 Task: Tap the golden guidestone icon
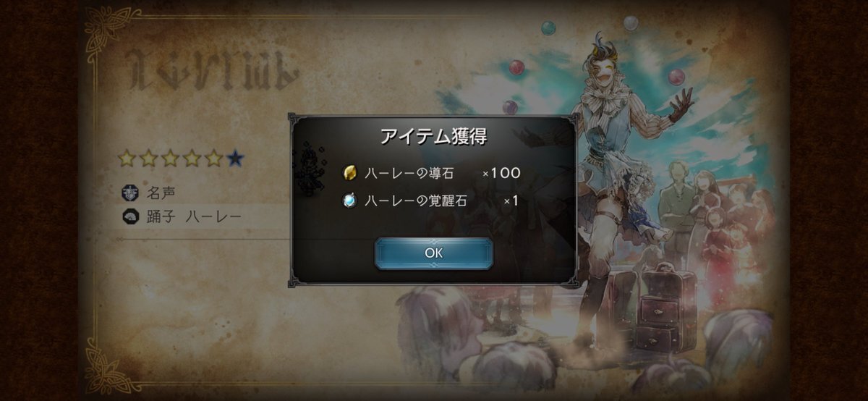click(x=350, y=174)
